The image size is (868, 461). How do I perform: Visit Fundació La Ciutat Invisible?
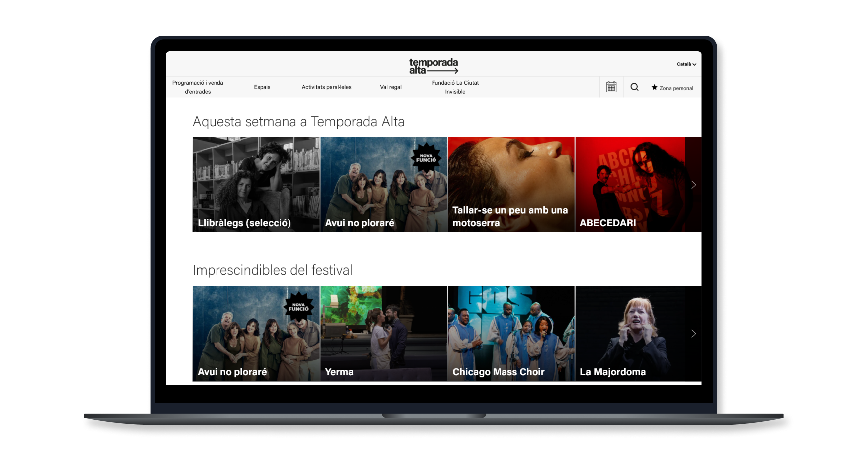(x=455, y=87)
